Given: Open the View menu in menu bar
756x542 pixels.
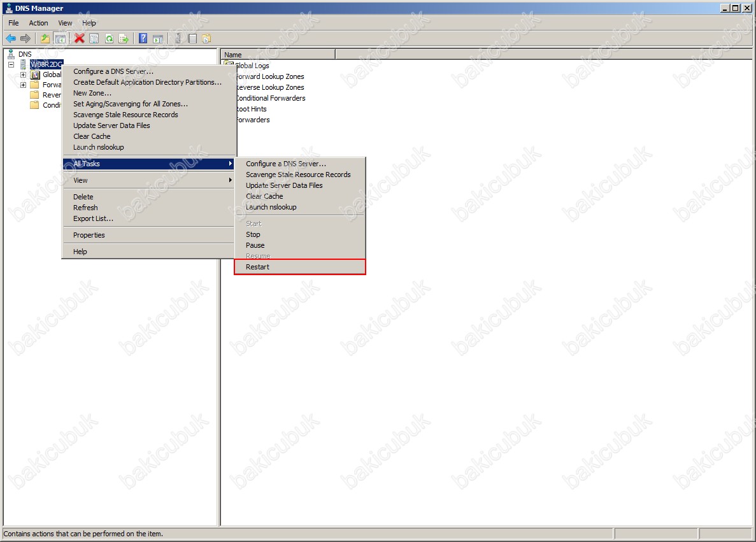Looking at the screenshot, I should click(x=65, y=23).
